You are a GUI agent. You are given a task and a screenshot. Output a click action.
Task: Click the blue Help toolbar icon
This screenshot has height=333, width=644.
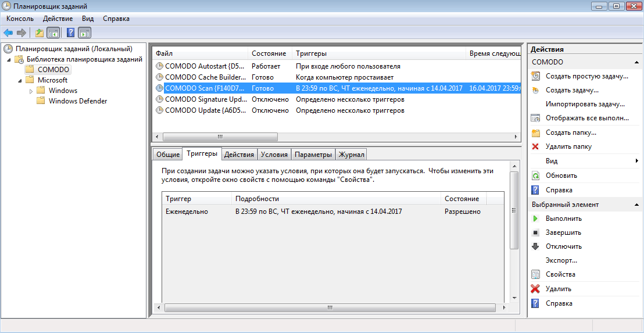(71, 33)
